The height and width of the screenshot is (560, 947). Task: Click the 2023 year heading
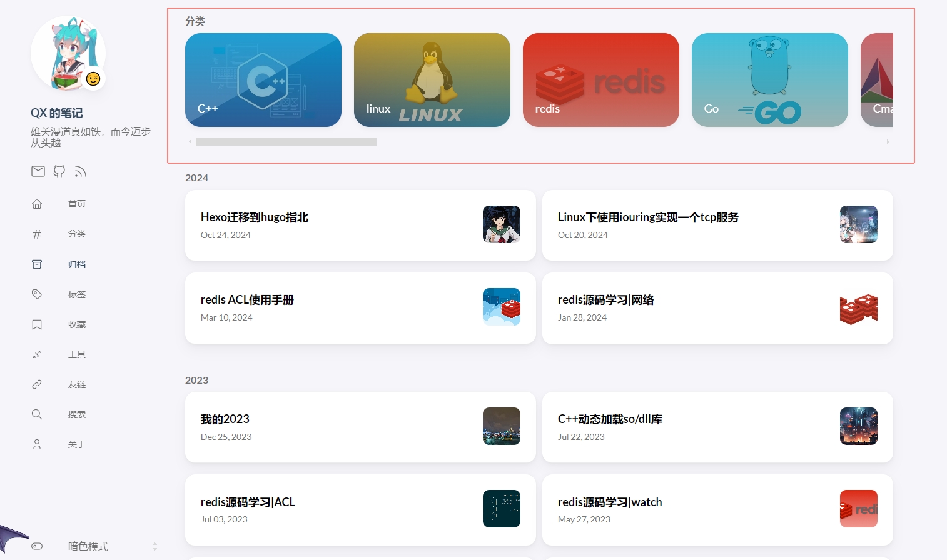click(x=196, y=381)
